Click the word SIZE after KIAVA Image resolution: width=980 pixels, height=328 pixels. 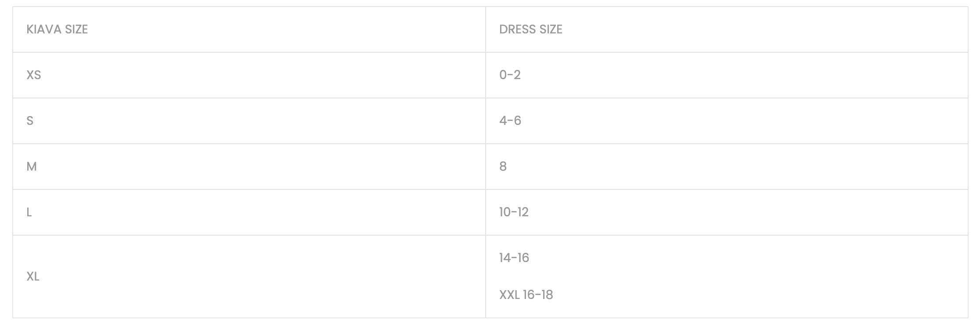coord(76,29)
